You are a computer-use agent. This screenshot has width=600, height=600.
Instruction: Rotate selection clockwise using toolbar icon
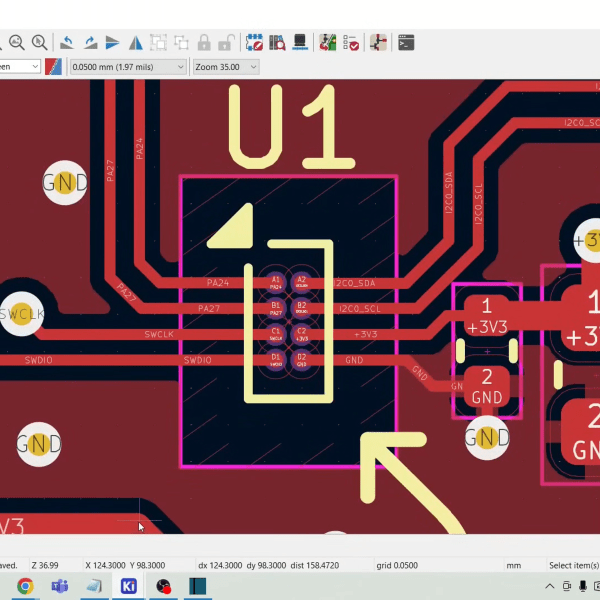click(x=90, y=43)
